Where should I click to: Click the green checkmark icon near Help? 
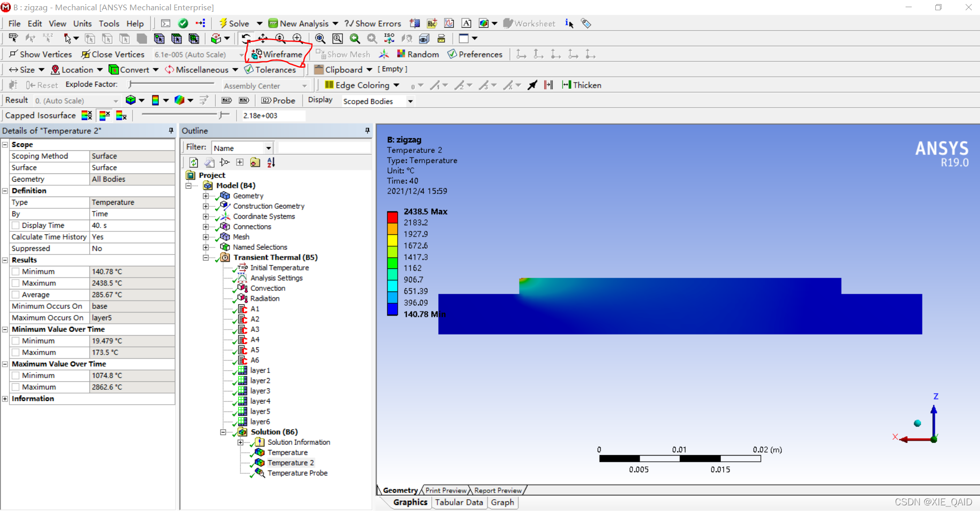click(183, 24)
